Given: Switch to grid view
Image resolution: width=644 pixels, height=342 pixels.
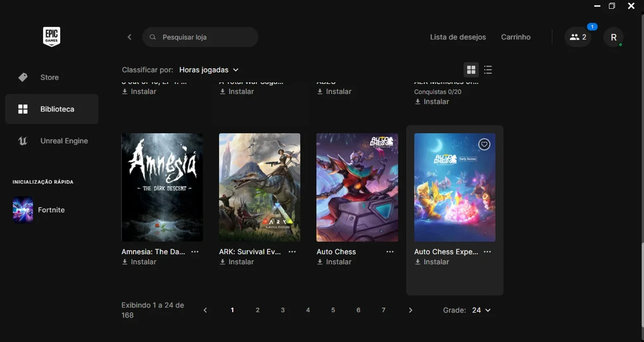Looking at the screenshot, I should coord(471,70).
